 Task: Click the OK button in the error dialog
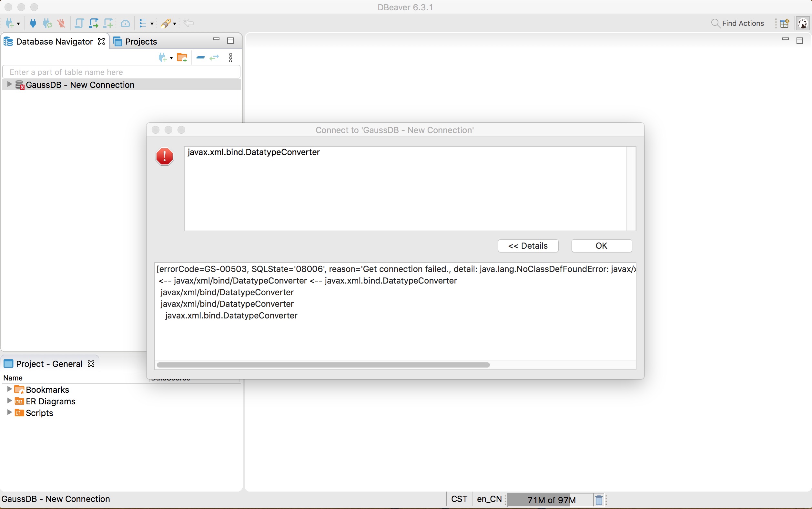[x=602, y=246]
